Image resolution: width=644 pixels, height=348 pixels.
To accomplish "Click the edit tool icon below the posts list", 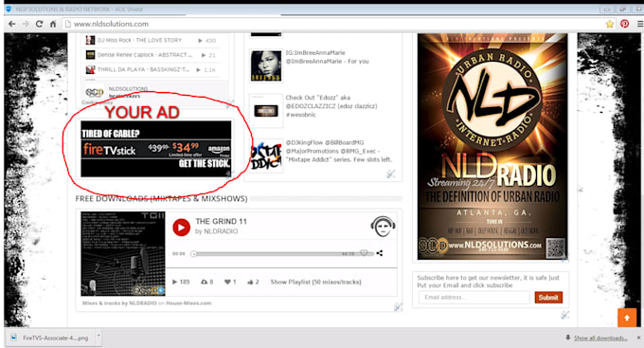I will pyautogui.click(x=390, y=174).
